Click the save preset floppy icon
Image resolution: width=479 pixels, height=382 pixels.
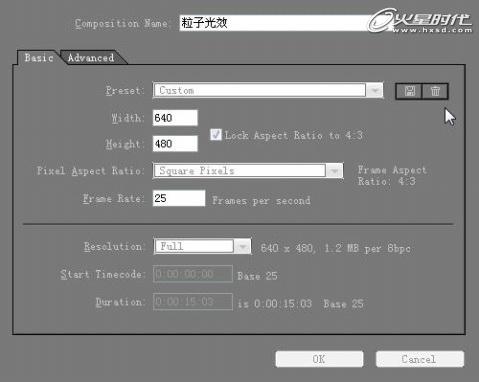409,91
